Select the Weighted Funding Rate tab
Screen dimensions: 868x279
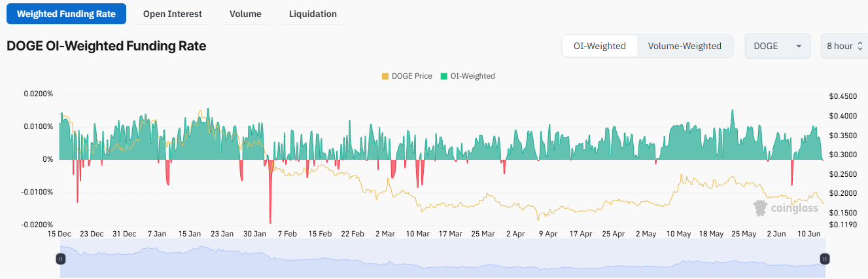coord(66,14)
